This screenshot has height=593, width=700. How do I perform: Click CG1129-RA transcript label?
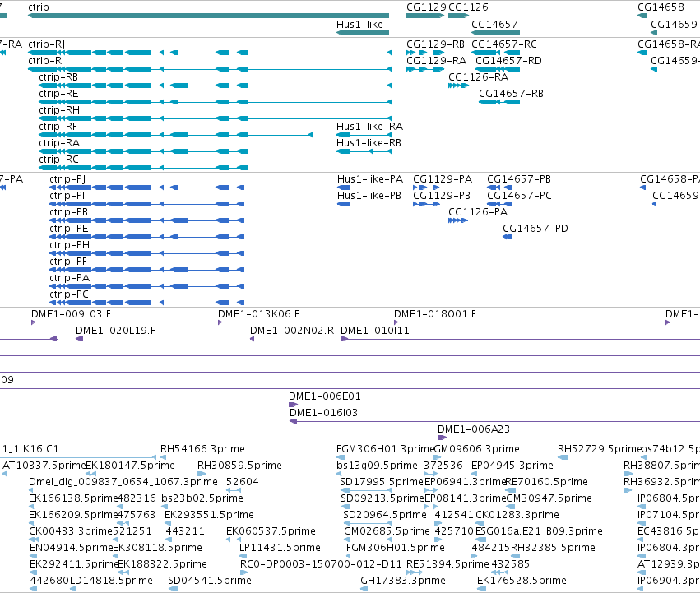[436, 61]
